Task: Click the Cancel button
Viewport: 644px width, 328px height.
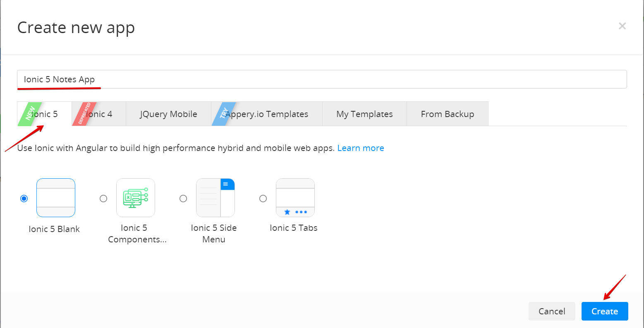Action: click(552, 311)
